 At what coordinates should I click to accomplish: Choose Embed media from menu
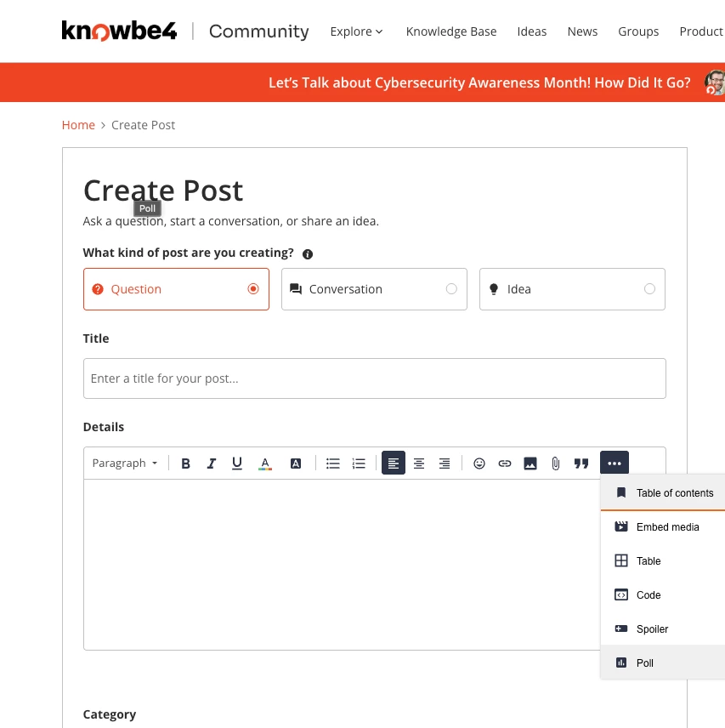[663, 527]
